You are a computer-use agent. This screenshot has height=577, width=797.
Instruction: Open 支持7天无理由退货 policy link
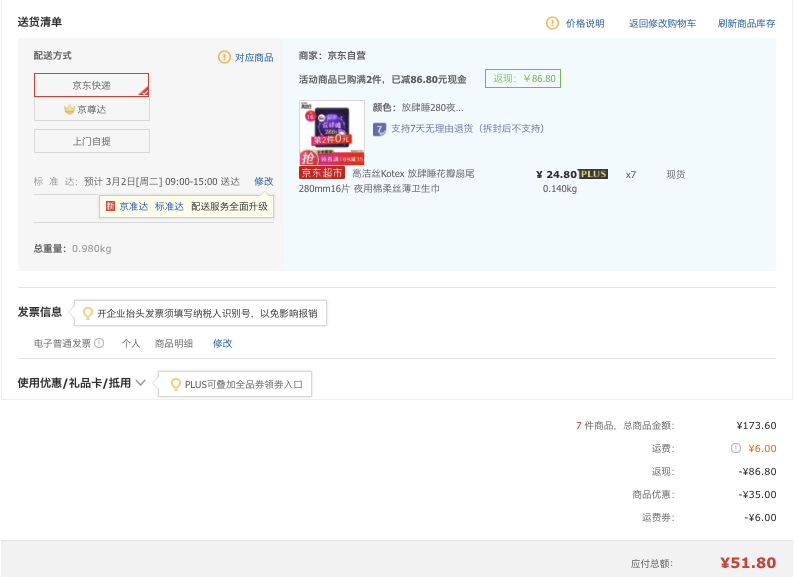467,129
